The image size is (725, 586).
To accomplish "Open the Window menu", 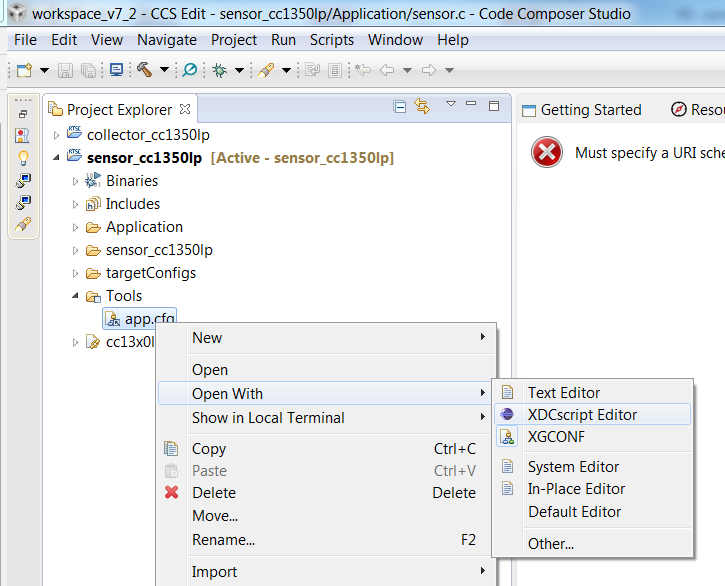I will click(x=395, y=40).
